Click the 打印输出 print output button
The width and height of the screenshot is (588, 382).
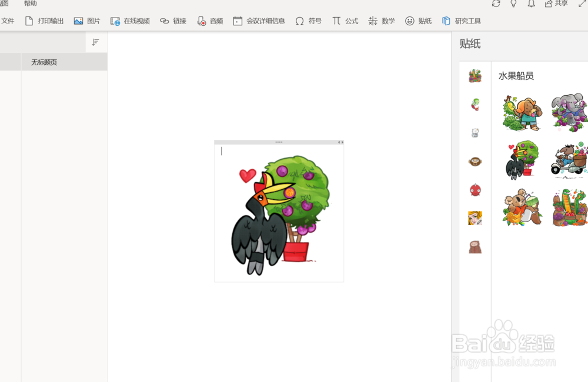(44, 21)
